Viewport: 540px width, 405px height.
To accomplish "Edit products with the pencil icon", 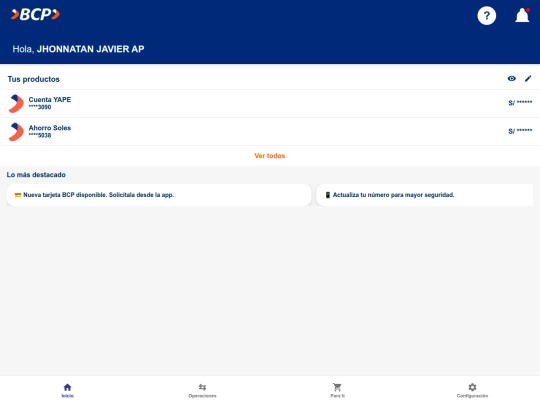I will click(x=528, y=79).
